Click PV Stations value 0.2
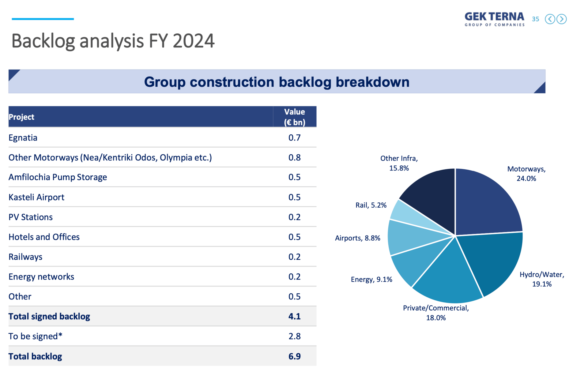 pyautogui.click(x=294, y=217)
